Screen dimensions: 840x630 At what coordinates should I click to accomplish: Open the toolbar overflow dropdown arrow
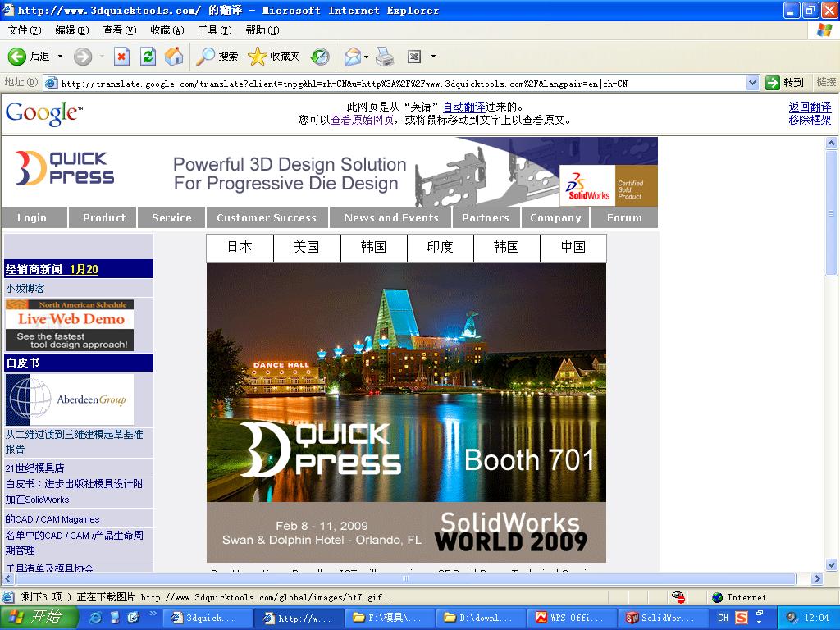click(433, 57)
